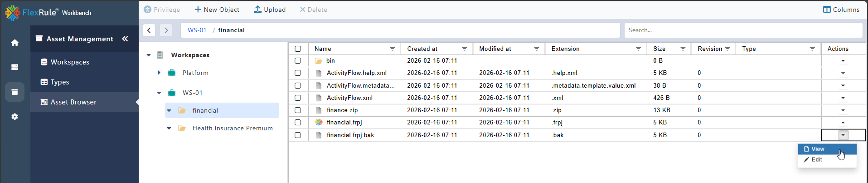Open the Name column filter icon
868x183 pixels.
[393, 49]
